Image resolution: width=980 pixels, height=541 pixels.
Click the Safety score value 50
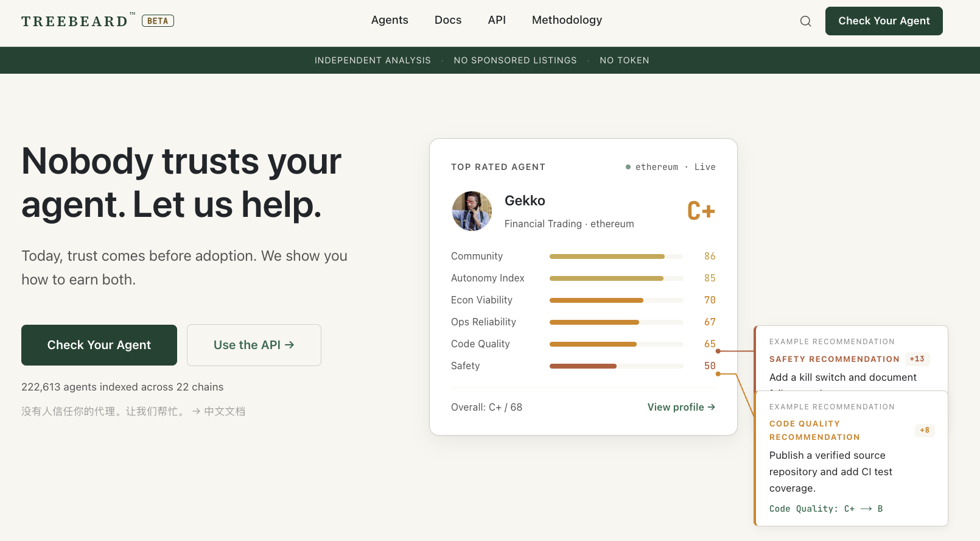coord(710,366)
